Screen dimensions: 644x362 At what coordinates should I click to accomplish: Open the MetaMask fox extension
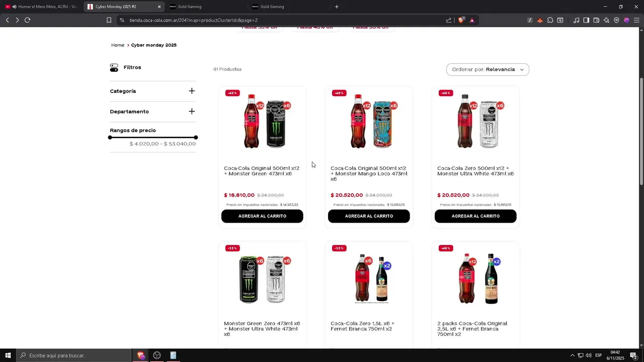tap(540, 20)
